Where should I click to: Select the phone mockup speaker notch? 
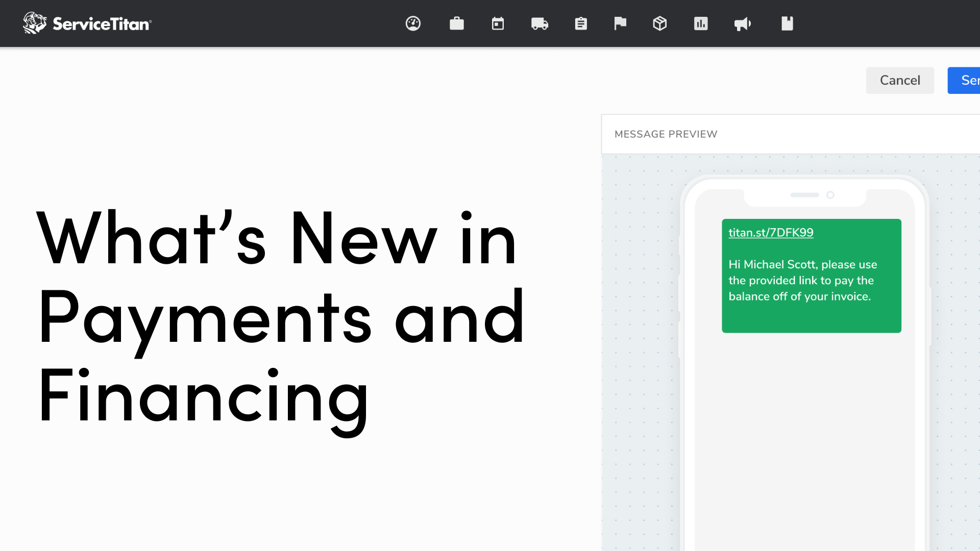click(x=804, y=194)
